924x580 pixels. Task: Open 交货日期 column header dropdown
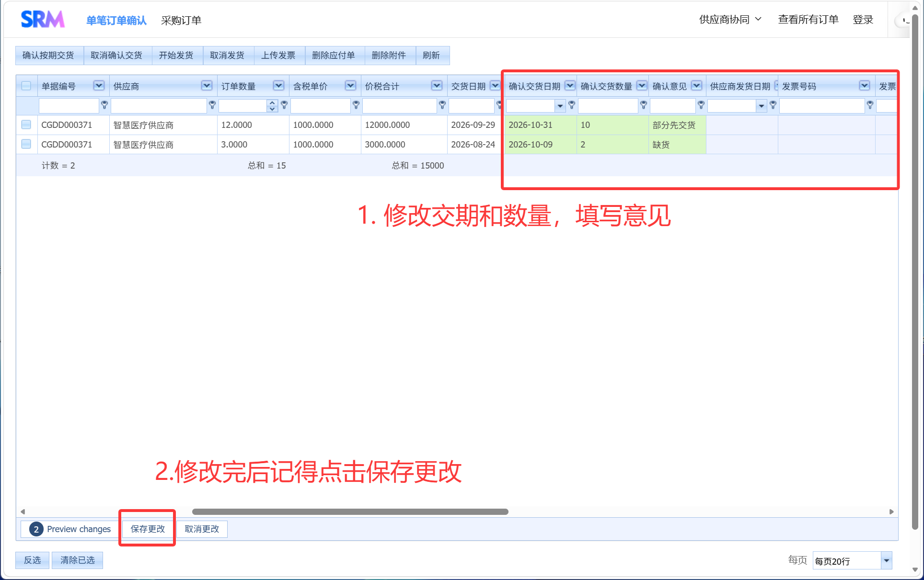click(495, 86)
